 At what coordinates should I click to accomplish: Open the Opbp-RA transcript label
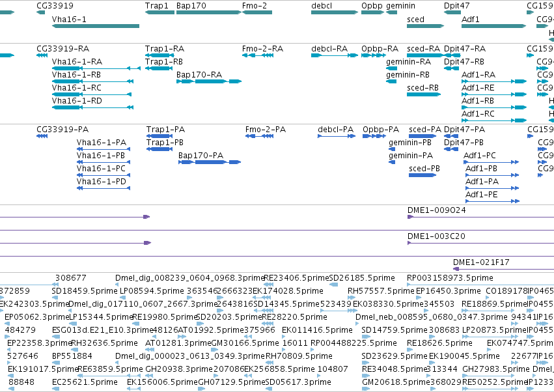(380, 48)
